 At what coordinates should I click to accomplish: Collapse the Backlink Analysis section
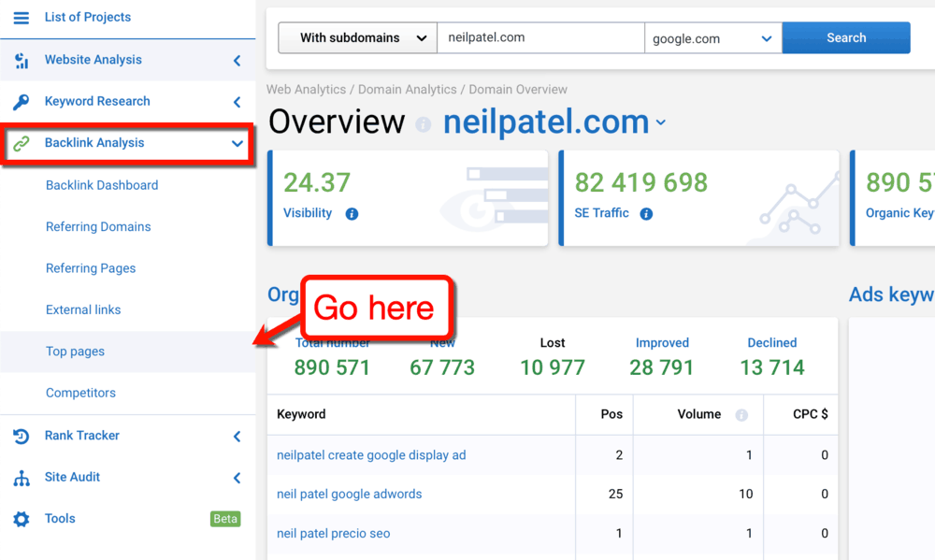pos(237,144)
